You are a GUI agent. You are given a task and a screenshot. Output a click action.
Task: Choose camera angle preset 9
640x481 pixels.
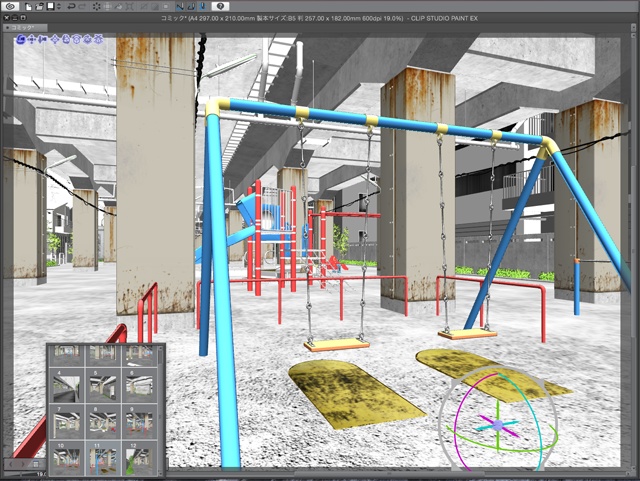point(140,422)
